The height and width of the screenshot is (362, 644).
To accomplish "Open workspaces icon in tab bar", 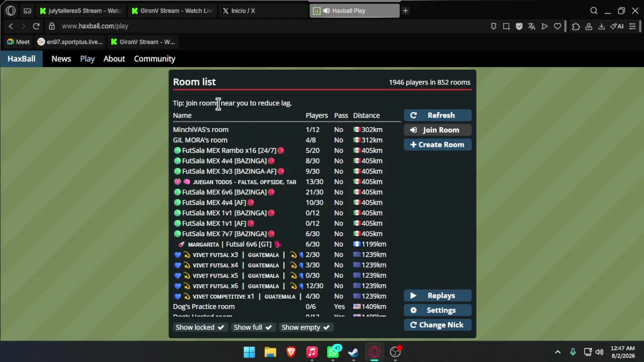I will [27, 11].
